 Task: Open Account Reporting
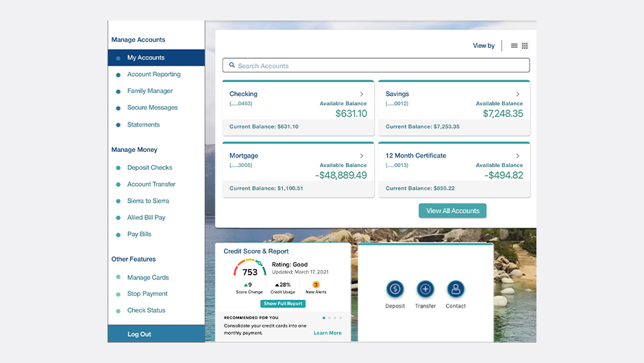pyautogui.click(x=153, y=75)
